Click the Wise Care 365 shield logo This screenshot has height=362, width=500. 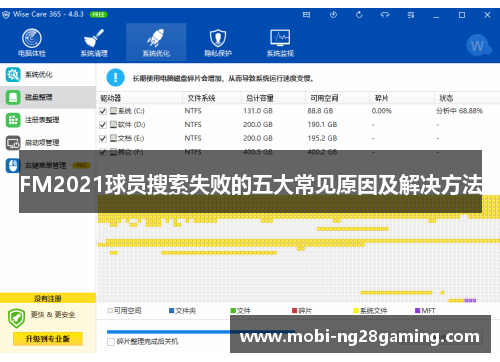tap(6, 15)
